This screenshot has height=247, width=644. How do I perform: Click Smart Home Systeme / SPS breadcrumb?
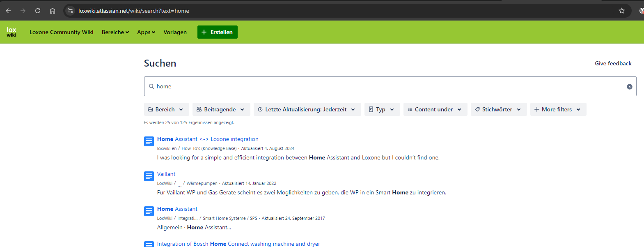point(230,218)
